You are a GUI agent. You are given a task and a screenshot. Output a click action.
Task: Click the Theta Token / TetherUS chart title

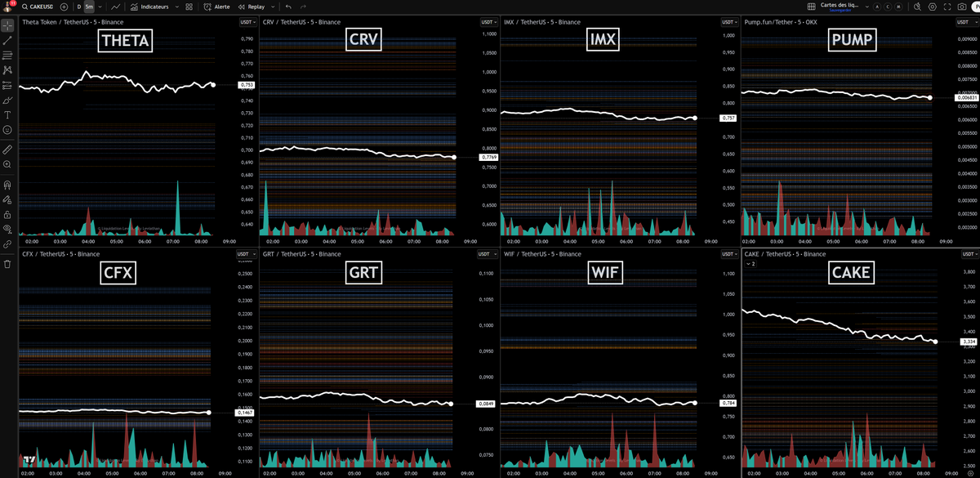coord(73,22)
